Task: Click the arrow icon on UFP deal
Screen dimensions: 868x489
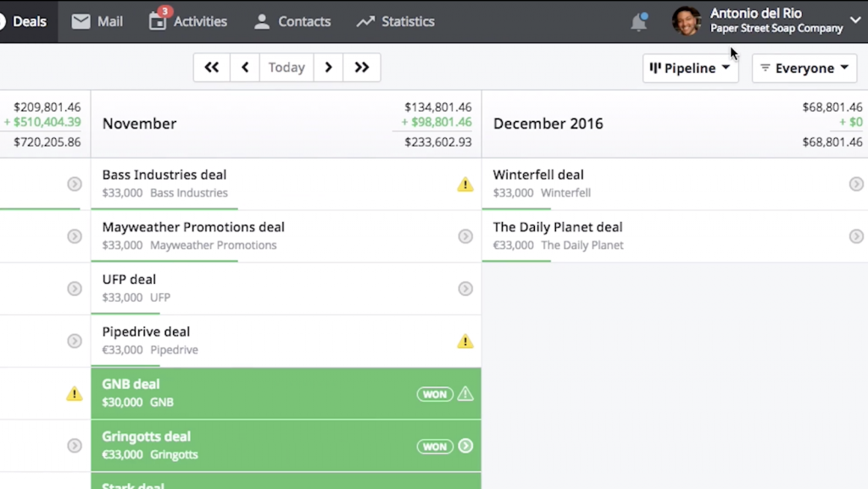Action: [465, 289]
